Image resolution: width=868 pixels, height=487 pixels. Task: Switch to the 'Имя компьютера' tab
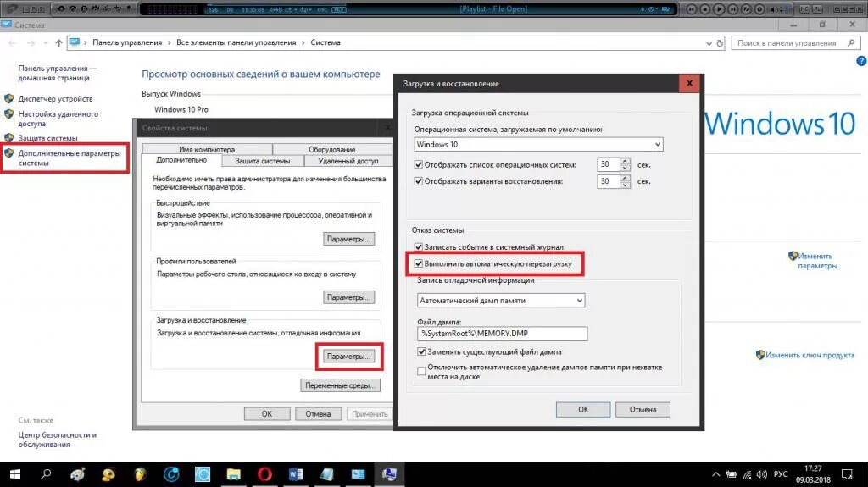click(x=207, y=149)
